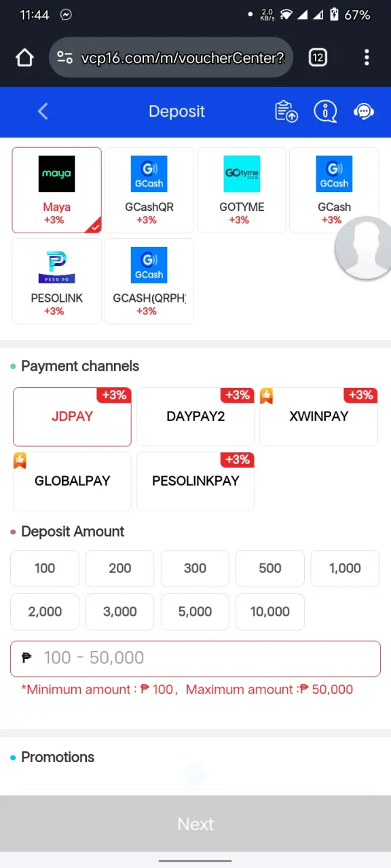
Task: Open the info help bubble icon
Action: pyautogui.click(x=325, y=111)
